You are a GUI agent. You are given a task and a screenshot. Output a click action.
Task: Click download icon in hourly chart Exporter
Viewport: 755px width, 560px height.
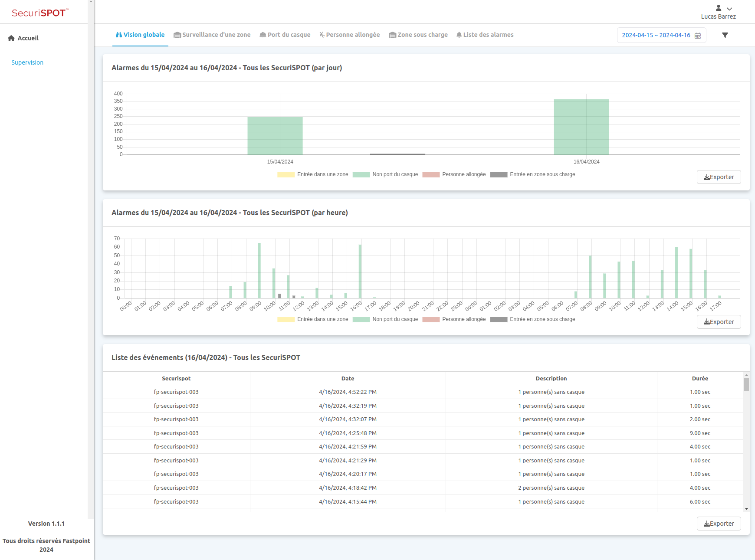pos(706,322)
